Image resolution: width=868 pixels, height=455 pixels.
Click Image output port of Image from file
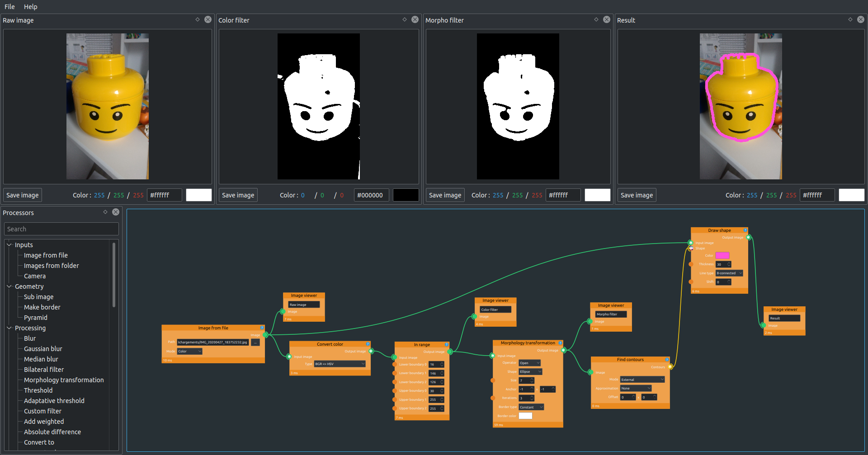(x=265, y=335)
